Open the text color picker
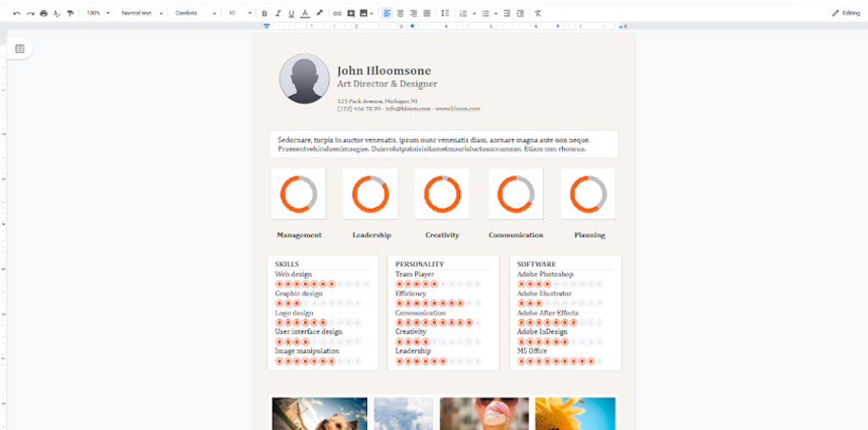The width and height of the screenshot is (868, 430). click(x=305, y=14)
